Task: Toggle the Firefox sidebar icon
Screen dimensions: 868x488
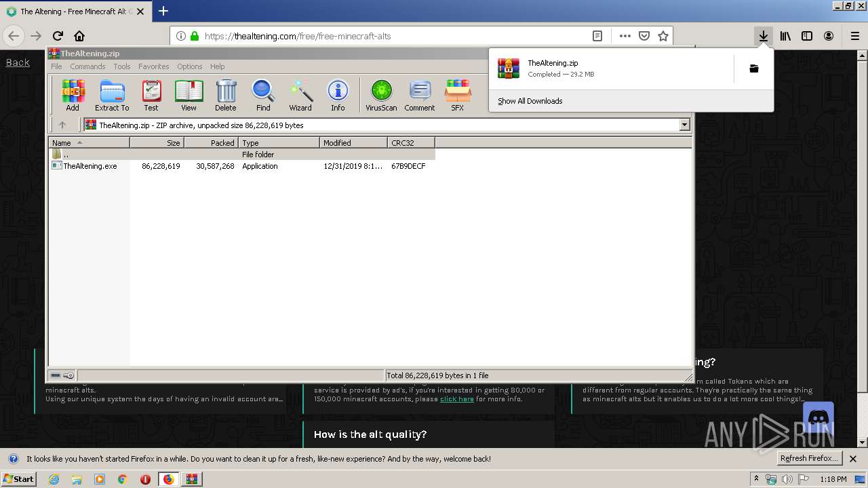Action: click(807, 36)
